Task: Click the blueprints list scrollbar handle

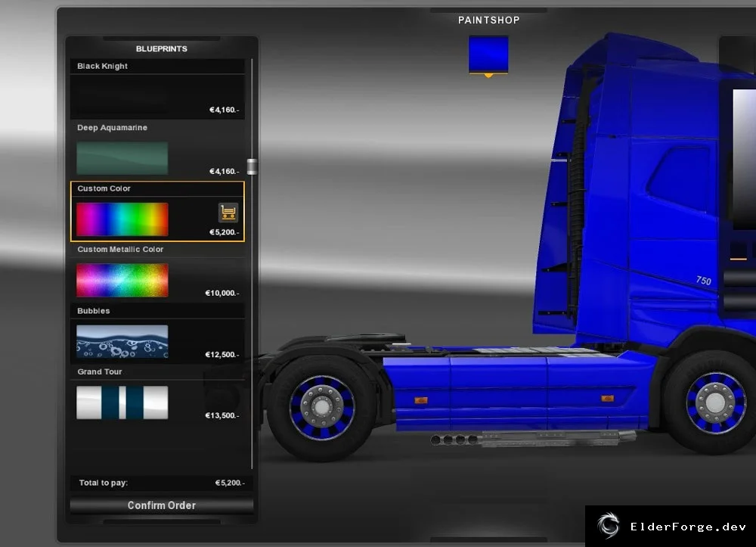Action: coord(252,166)
